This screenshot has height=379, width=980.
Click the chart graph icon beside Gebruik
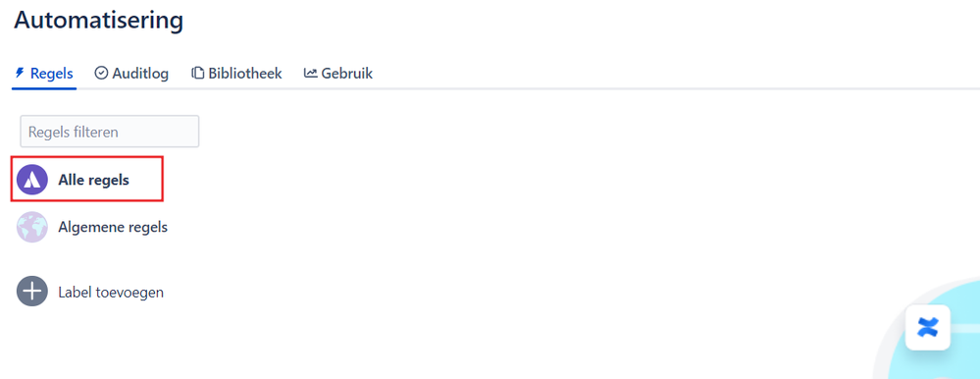click(x=311, y=74)
